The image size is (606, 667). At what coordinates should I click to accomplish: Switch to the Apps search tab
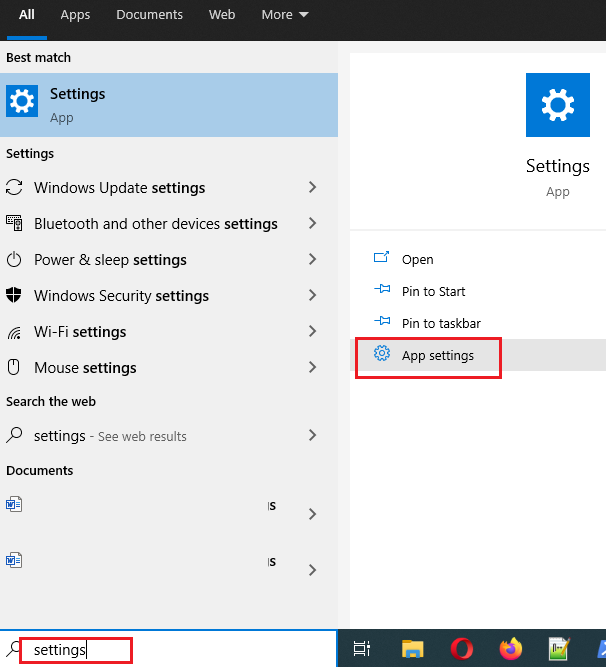[75, 15]
